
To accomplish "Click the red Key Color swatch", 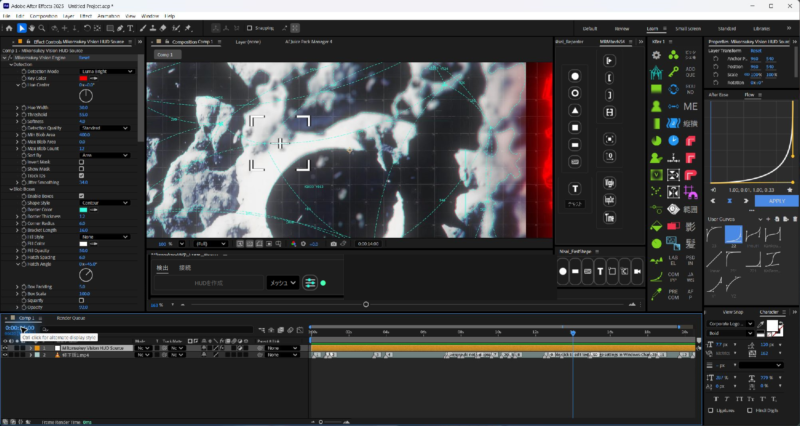I will pos(83,78).
